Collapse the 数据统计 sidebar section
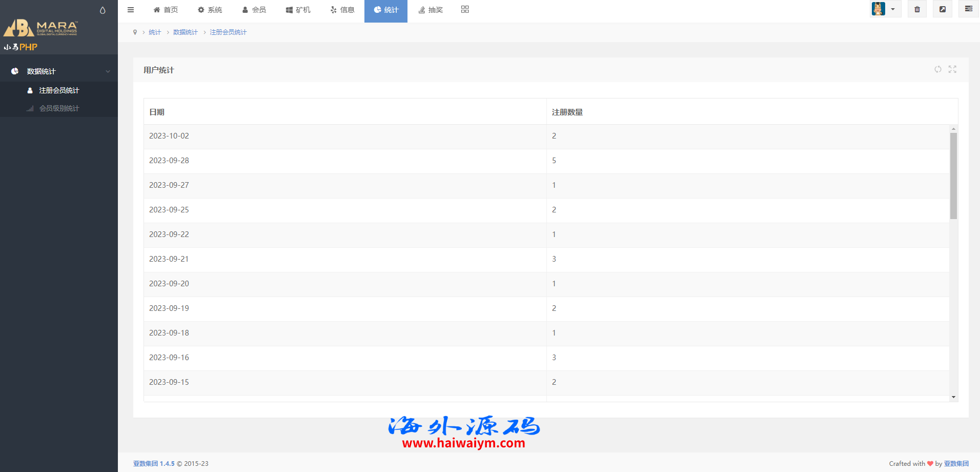This screenshot has width=980, height=472. coord(59,71)
